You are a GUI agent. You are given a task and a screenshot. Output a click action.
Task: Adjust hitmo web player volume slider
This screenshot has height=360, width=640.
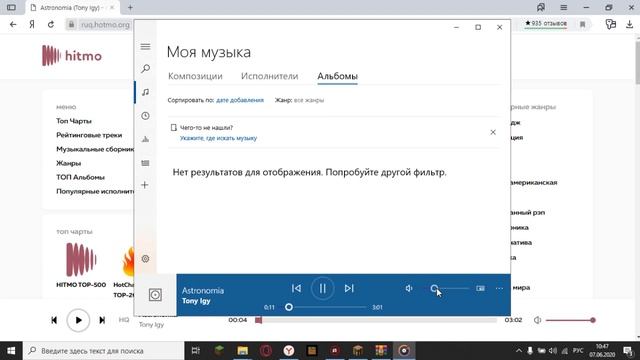pyautogui.click(x=570, y=320)
